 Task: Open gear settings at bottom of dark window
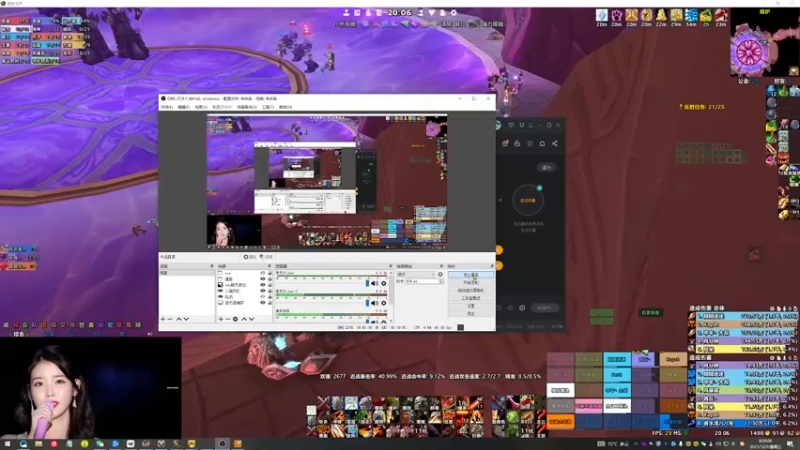522,308
